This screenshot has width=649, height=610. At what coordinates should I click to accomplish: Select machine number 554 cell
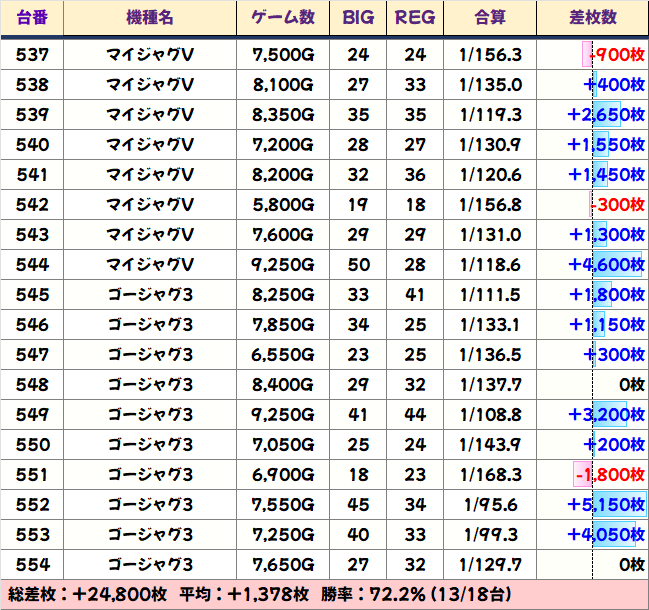click(x=32, y=565)
